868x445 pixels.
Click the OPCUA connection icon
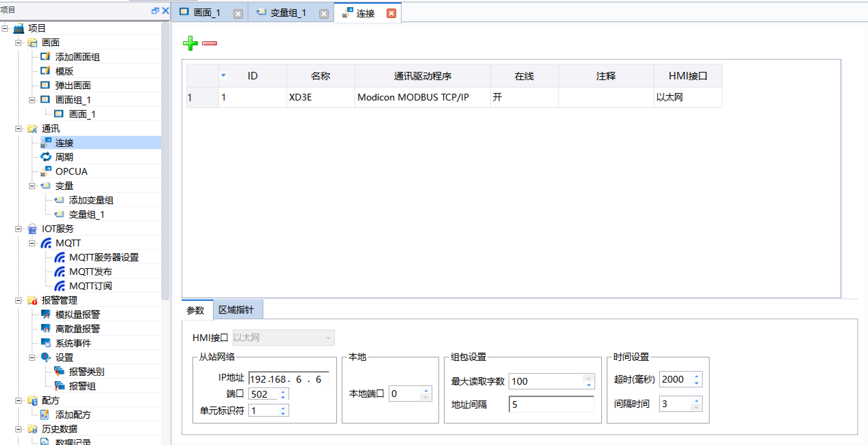point(46,171)
